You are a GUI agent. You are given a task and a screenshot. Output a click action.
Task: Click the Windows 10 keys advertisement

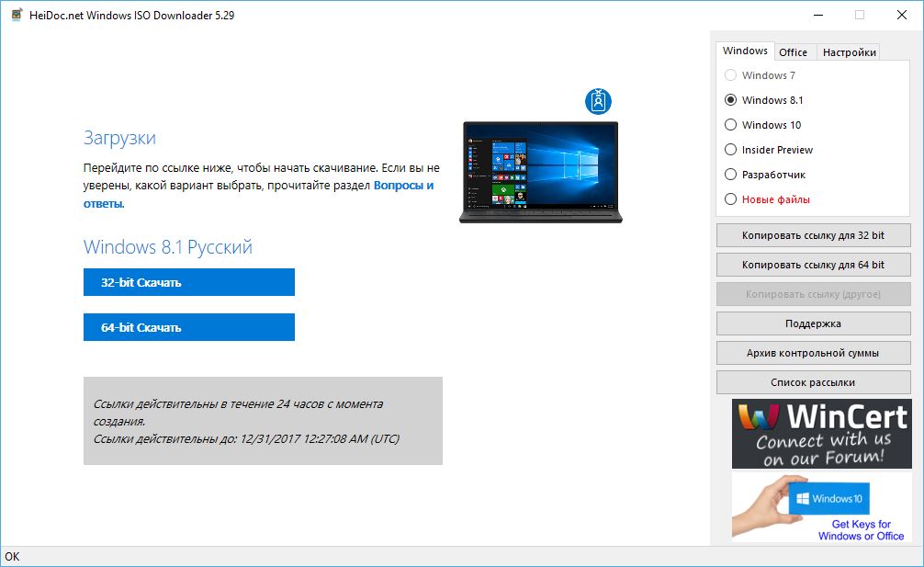[x=821, y=507]
